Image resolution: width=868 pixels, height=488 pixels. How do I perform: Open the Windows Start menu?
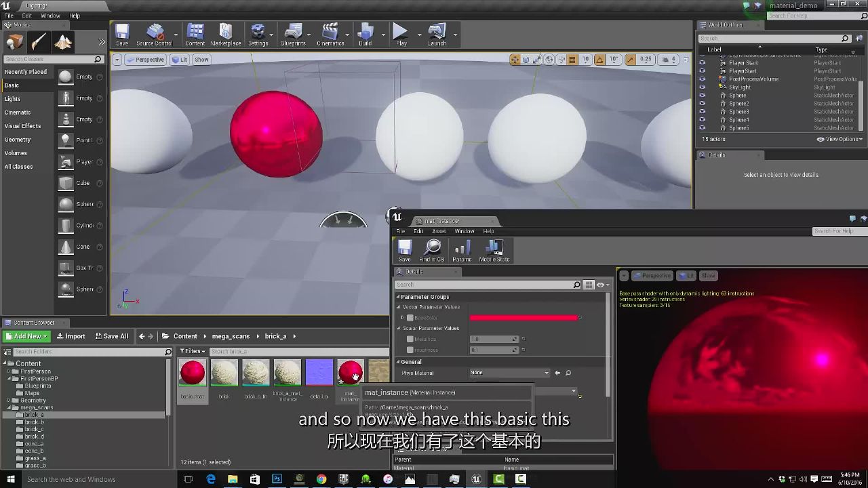(10, 479)
